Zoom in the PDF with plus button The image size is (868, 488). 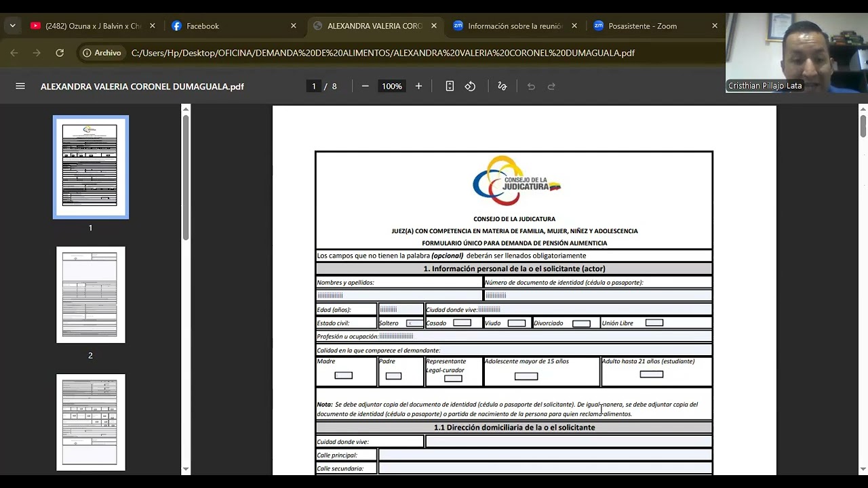click(418, 86)
